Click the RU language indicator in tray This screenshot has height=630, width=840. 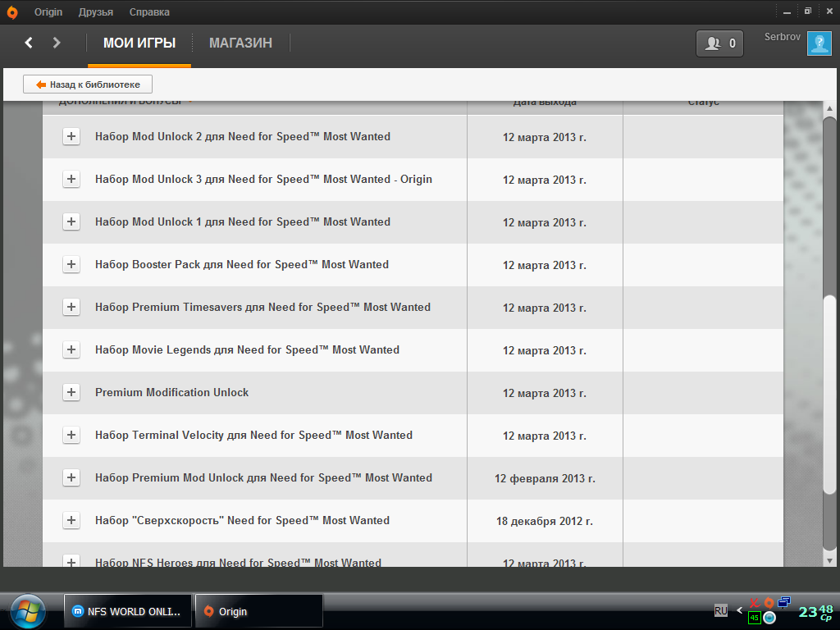pos(720,610)
